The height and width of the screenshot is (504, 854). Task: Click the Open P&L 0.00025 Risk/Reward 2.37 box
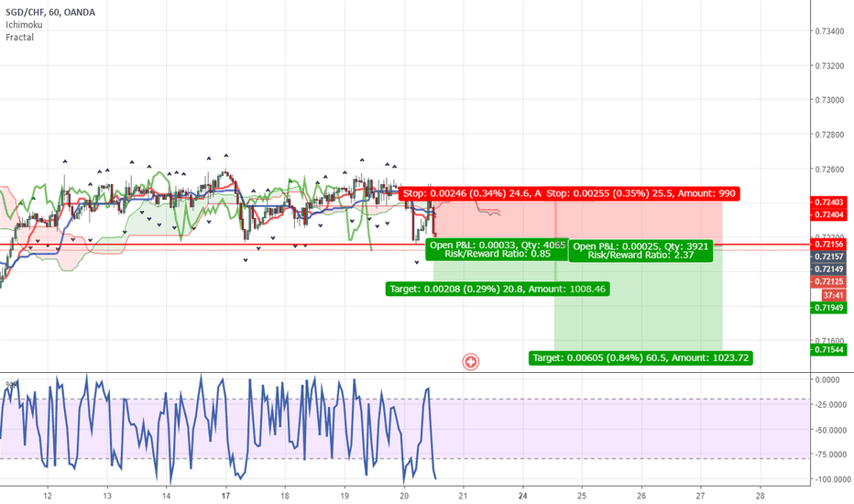click(x=640, y=251)
